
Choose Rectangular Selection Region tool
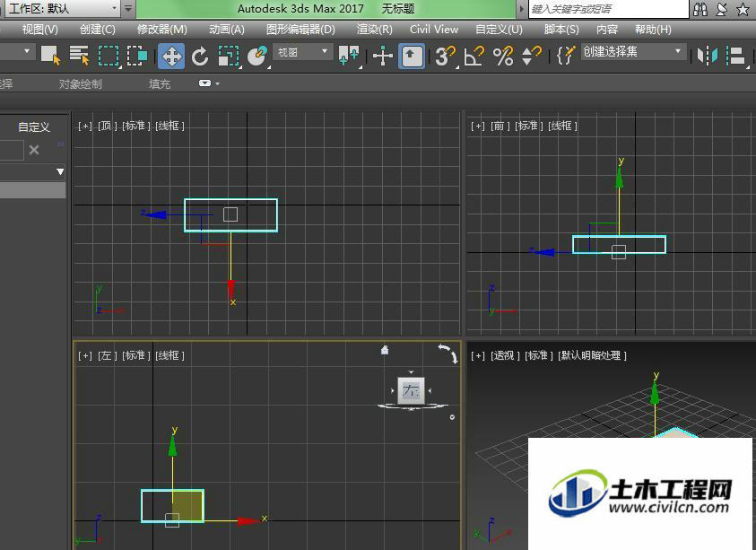point(109,55)
